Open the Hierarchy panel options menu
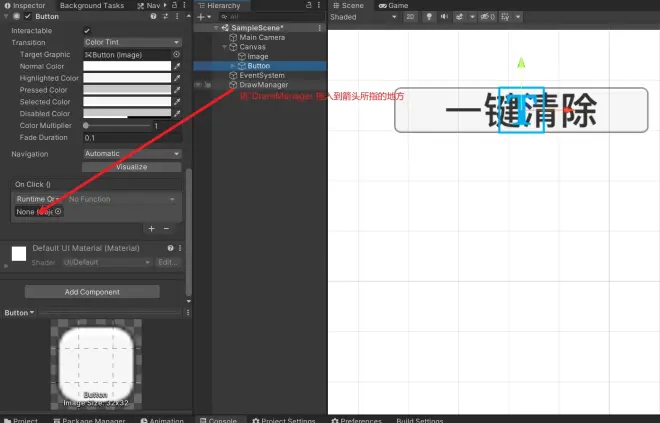The height and width of the screenshot is (423, 660). (x=319, y=5)
